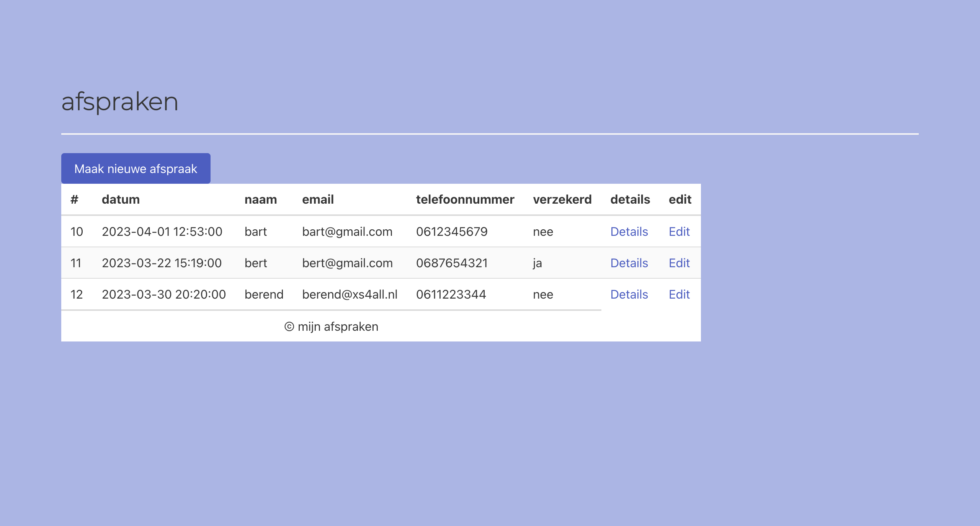This screenshot has width=980, height=526.
Task: Click the datum column header
Action: coord(121,199)
